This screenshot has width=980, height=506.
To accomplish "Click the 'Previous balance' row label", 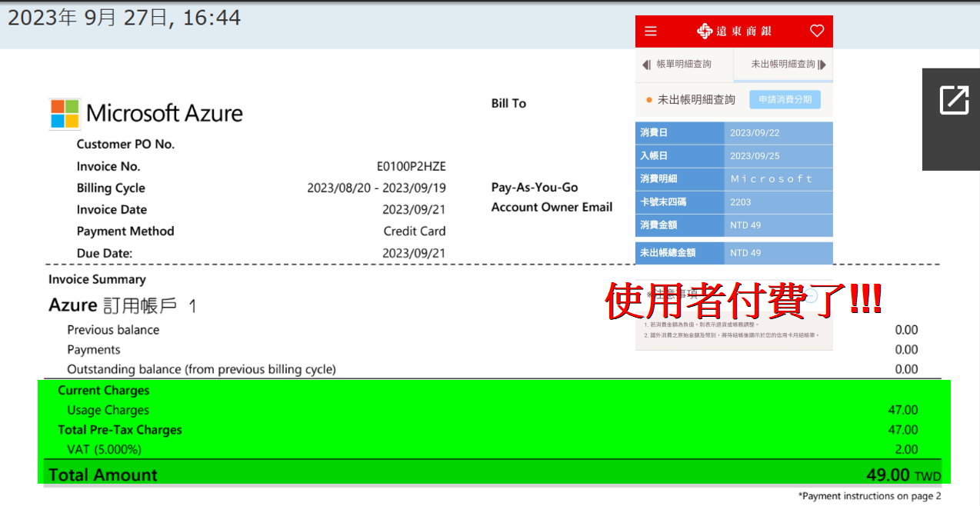I will [x=113, y=330].
